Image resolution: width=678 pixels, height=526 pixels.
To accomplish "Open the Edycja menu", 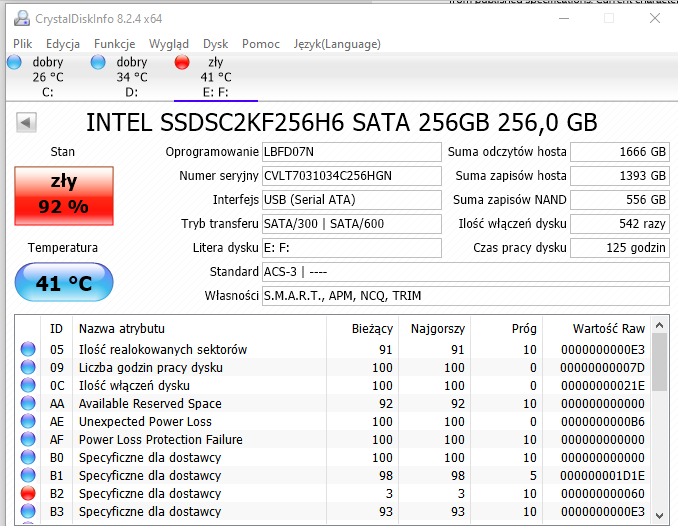I will [x=63, y=44].
